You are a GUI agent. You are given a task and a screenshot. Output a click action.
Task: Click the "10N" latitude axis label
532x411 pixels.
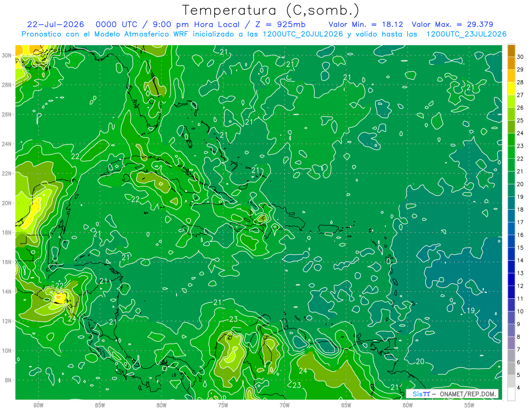[x=7, y=351]
